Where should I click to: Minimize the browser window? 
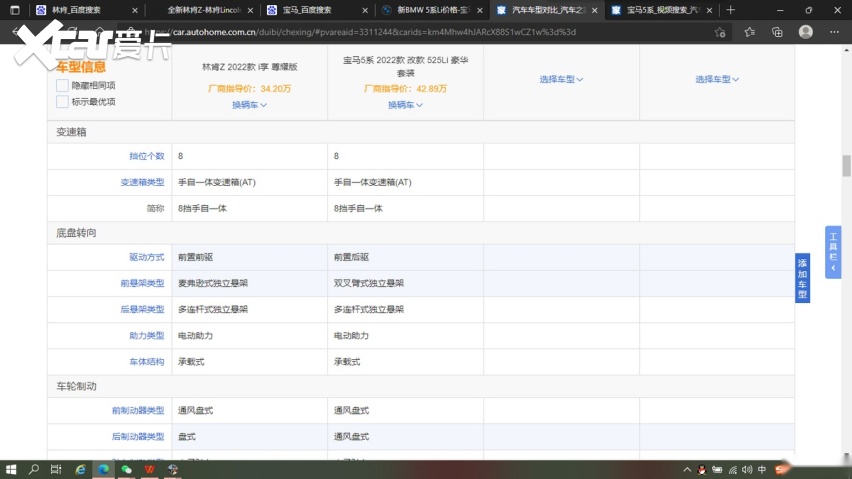click(x=780, y=10)
